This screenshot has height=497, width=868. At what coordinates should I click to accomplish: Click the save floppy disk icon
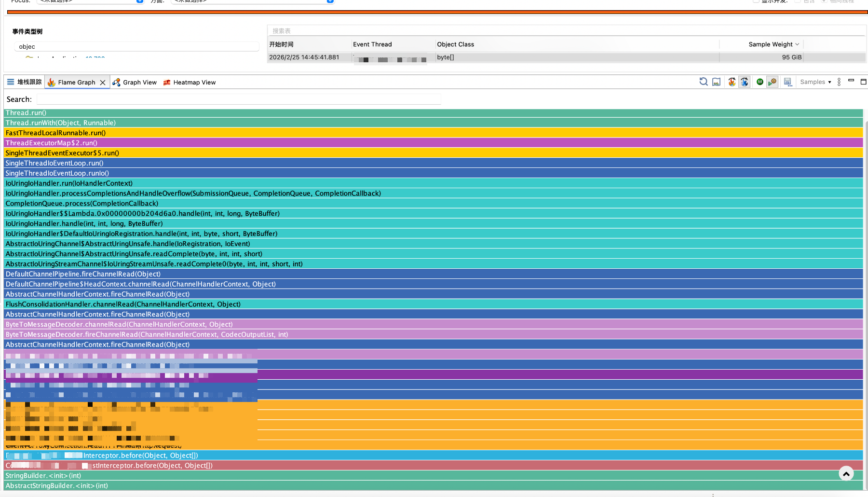pyautogui.click(x=787, y=82)
